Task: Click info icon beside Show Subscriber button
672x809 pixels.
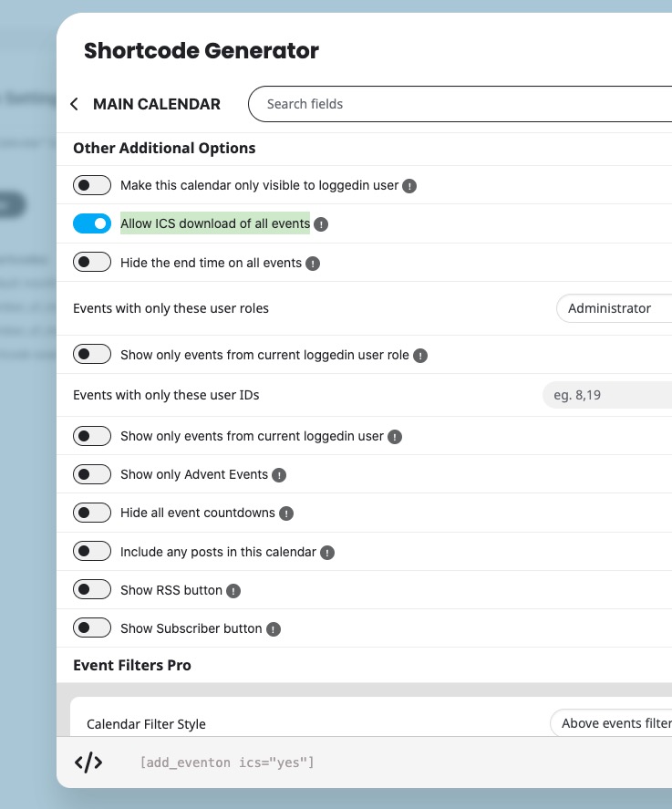Action: click(x=274, y=629)
